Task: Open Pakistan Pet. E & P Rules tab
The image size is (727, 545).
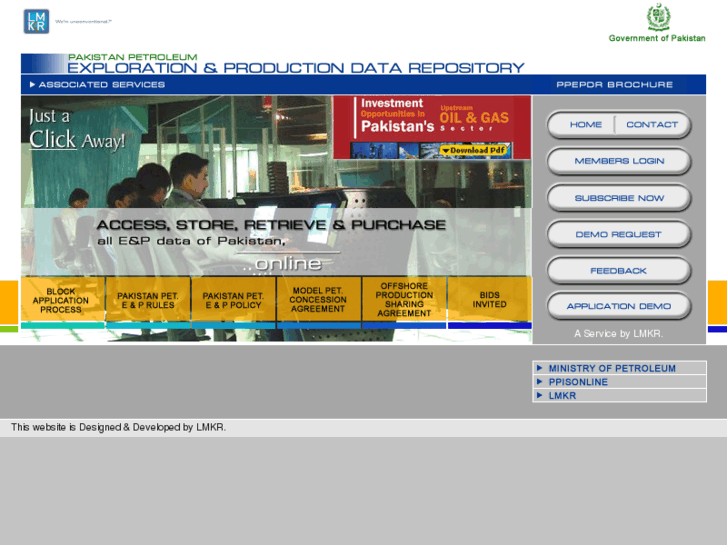Action: [x=148, y=300]
